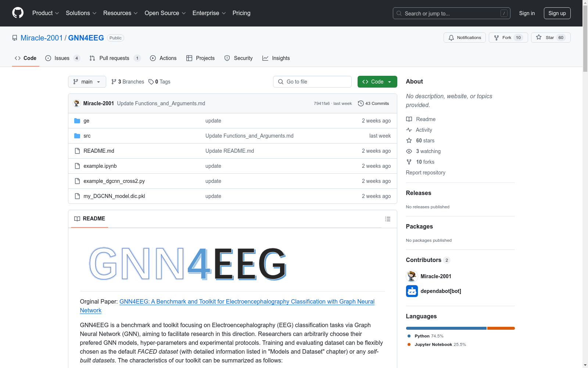Expand the Product menu

46,13
